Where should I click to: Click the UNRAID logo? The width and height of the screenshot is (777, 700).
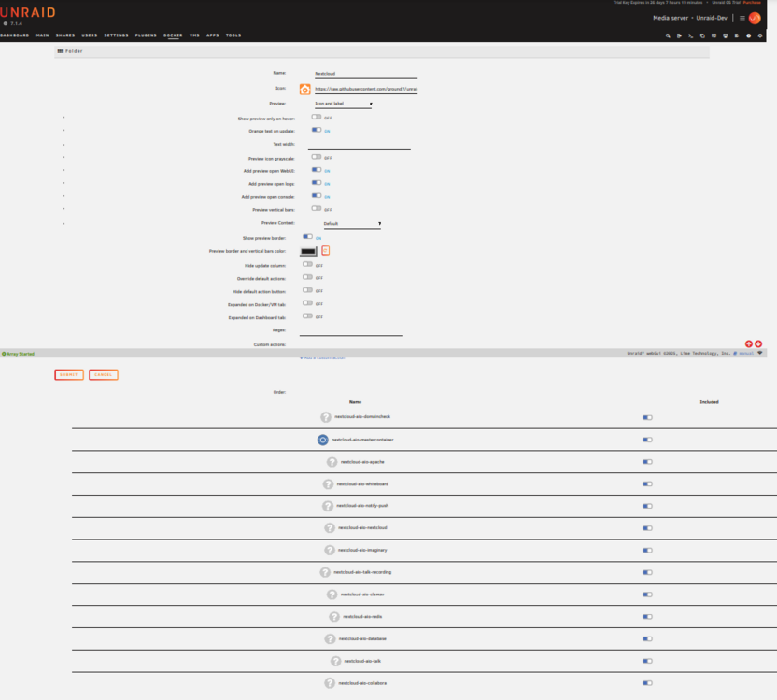click(28, 12)
